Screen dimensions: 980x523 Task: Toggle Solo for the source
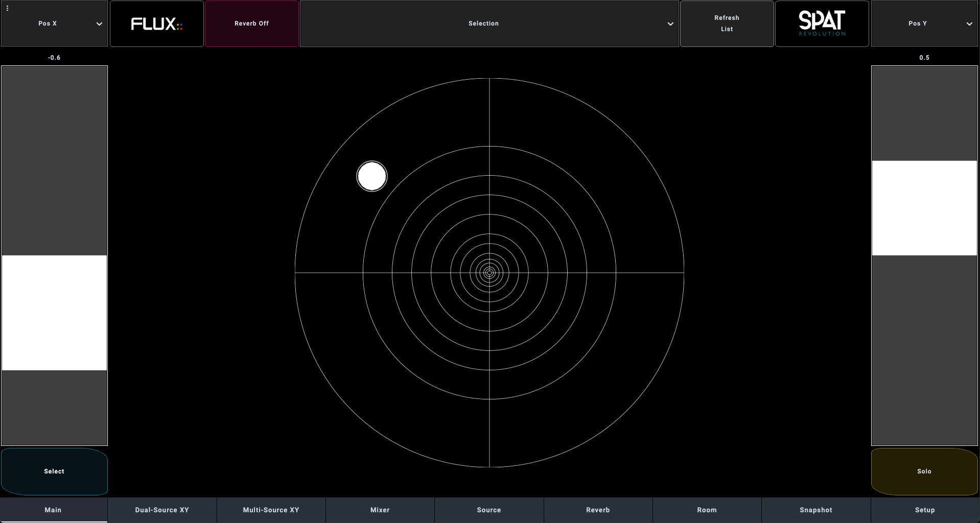924,471
